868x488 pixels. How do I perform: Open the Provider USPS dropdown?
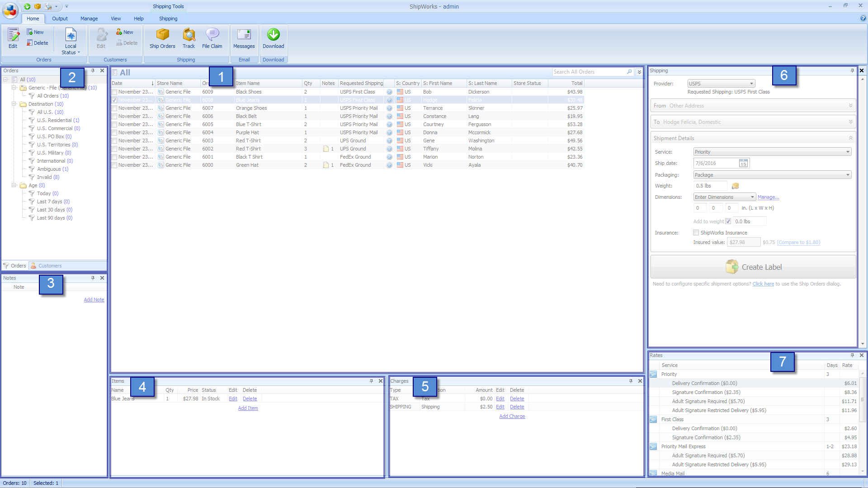(x=721, y=84)
